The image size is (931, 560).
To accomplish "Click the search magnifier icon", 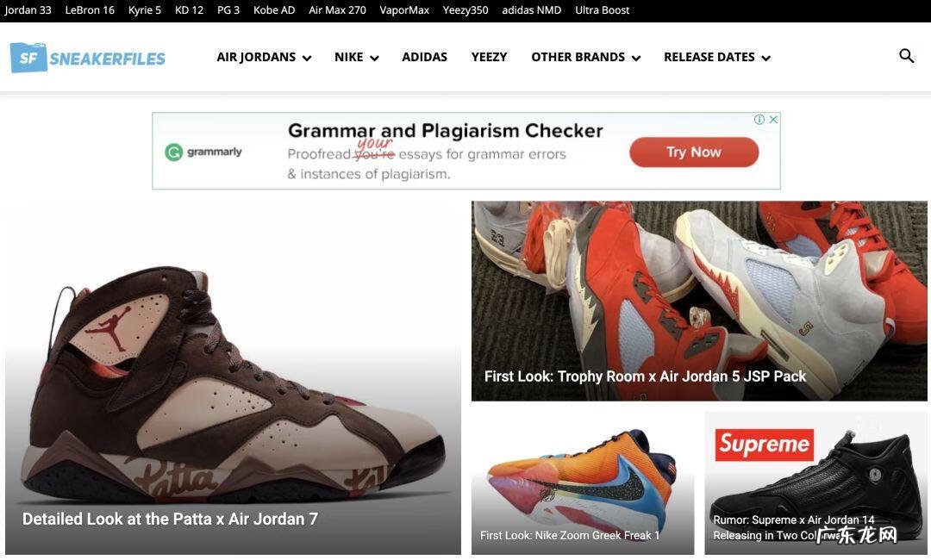I will (x=906, y=56).
